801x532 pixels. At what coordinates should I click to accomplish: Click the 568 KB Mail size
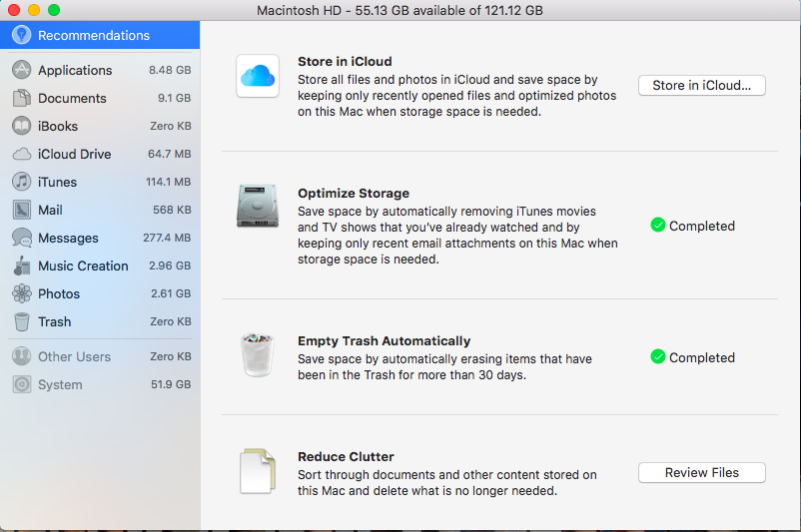point(172,210)
